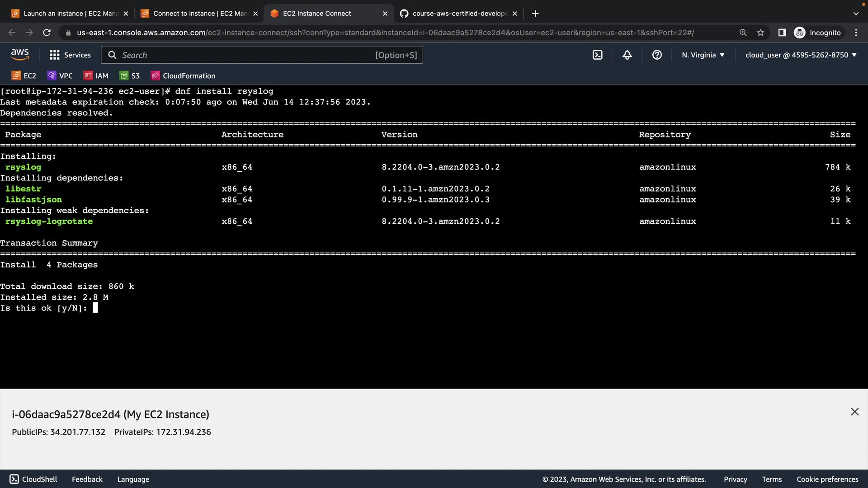The image size is (868, 488).
Task: Open EC2 shortcut in favorites bar
Action: pos(24,76)
